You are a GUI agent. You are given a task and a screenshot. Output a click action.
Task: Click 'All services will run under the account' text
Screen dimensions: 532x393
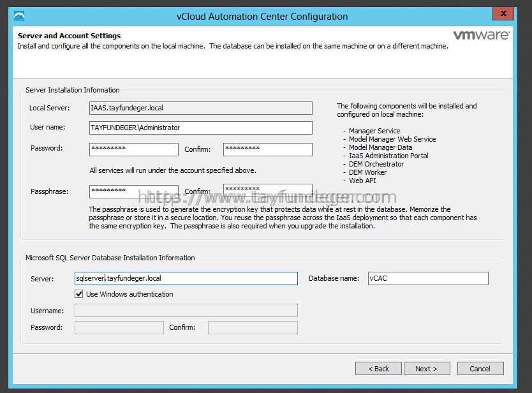pyautogui.click(x=173, y=170)
